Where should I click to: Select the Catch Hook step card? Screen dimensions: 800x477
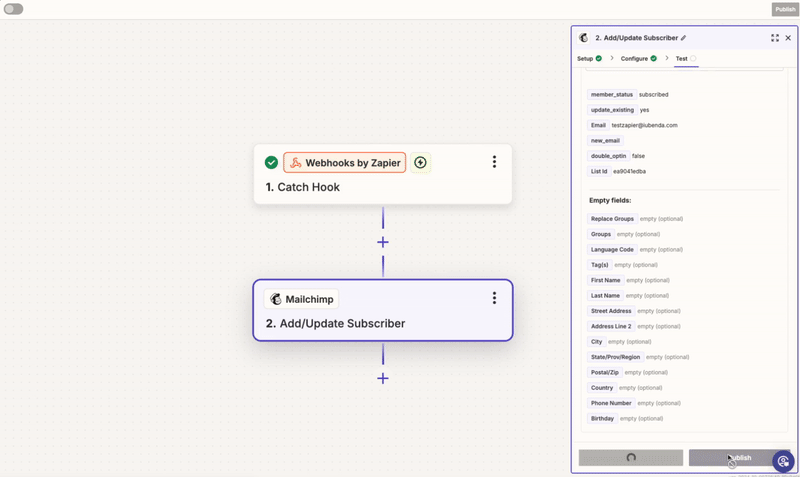[382, 186]
